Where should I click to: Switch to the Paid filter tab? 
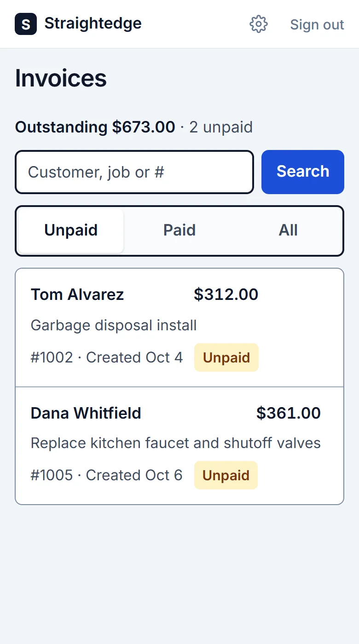(x=179, y=230)
